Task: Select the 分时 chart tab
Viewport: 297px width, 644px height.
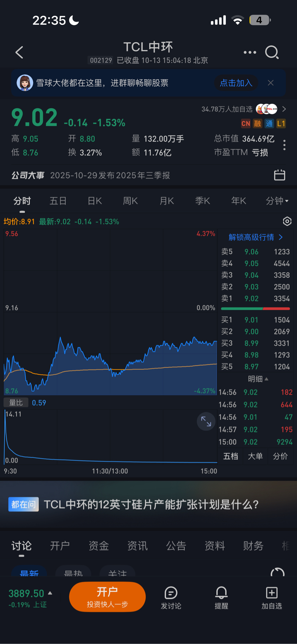Action: [22, 201]
